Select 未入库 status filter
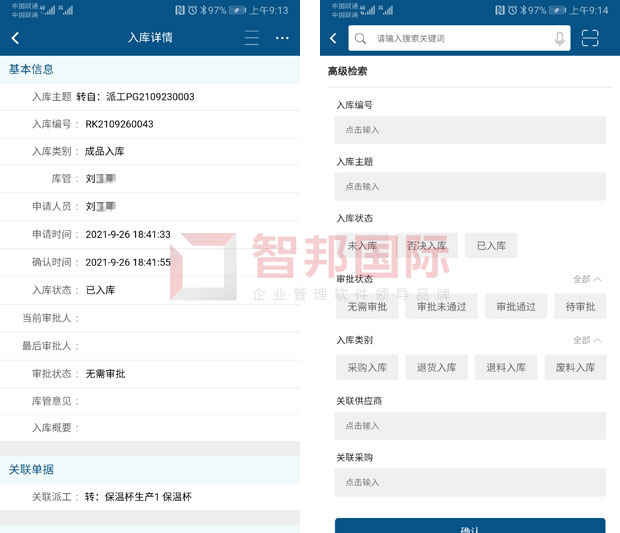620x533 pixels. (x=362, y=246)
